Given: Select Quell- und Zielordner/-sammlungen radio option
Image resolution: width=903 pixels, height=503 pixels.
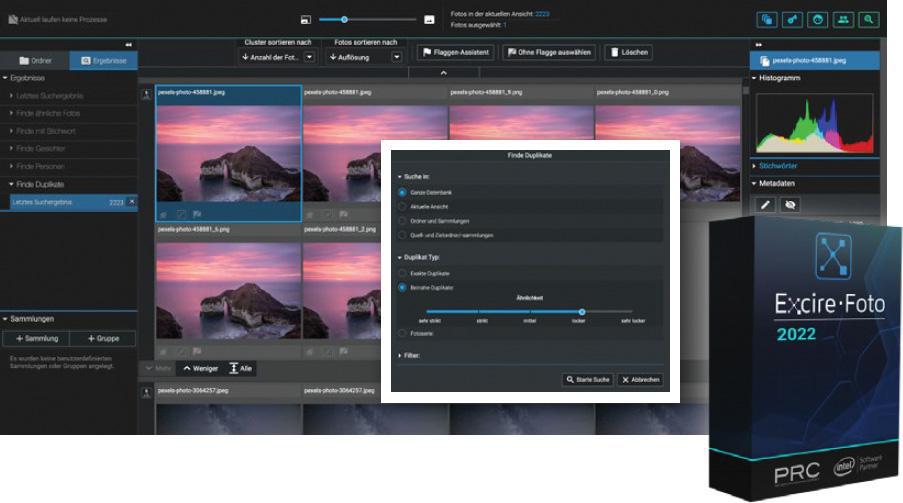Looking at the screenshot, I should click(x=403, y=235).
